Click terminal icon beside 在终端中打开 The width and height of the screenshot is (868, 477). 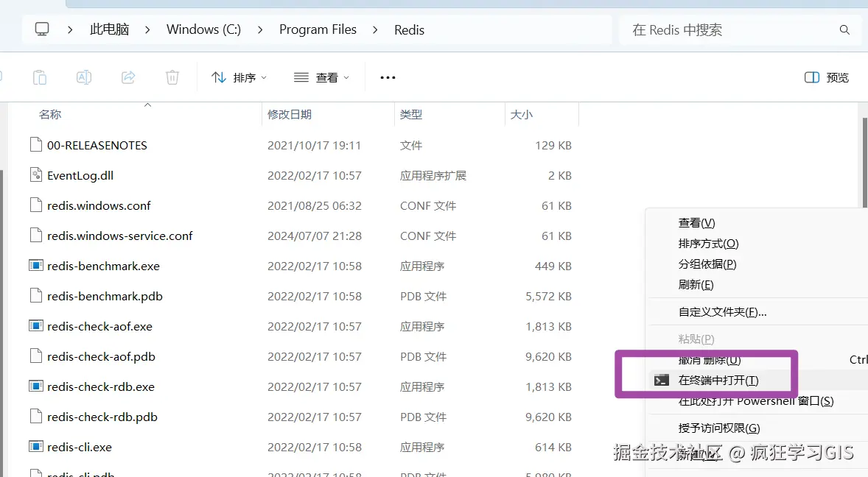point(661,381)
